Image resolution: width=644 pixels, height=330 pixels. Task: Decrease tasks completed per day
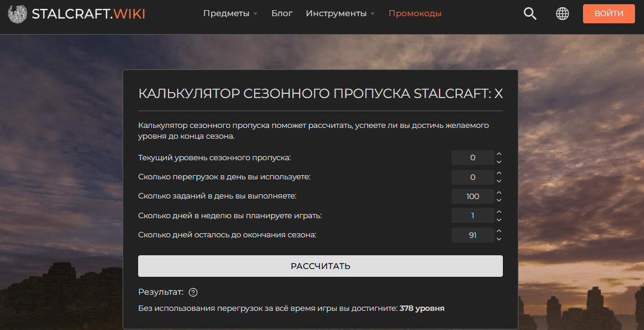click(x=499, y=200)
